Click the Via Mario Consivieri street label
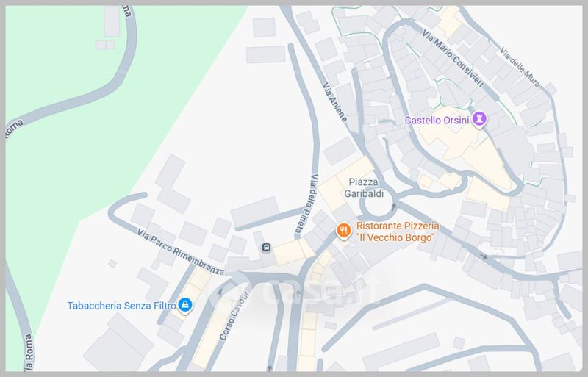This screenshot has height=377, width=588. click(x=453, y=58)
